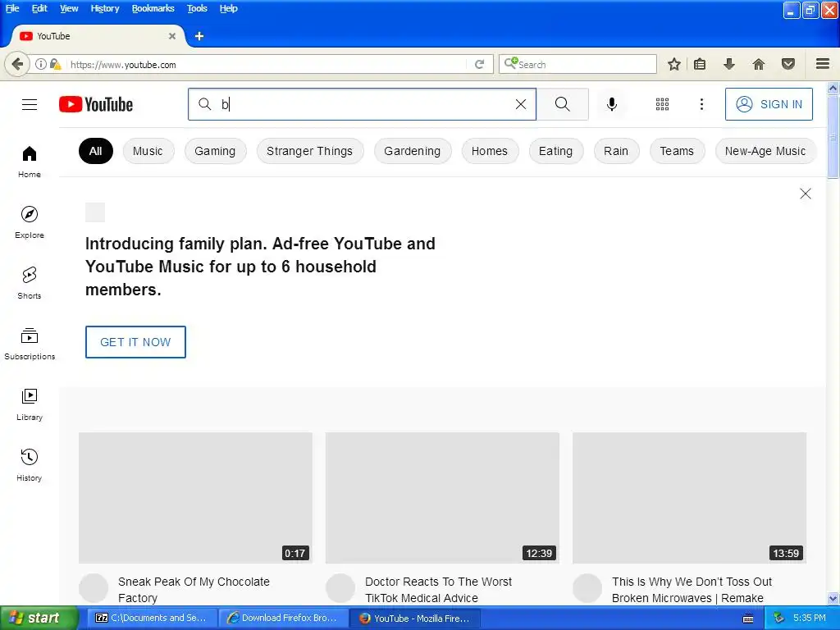Open the Windows start button
Viewport: 840px width, 630px height.
[x=38, y=618]
